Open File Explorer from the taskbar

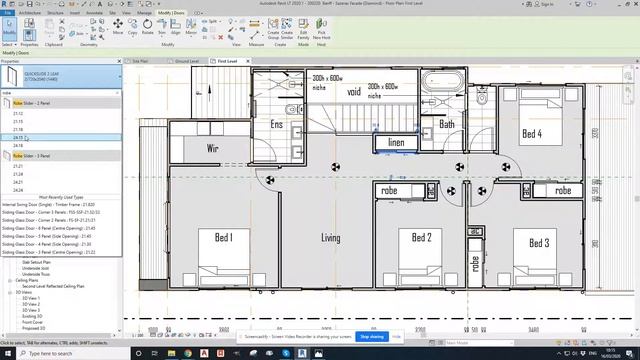pyautogui.click(x=171, y=353)
